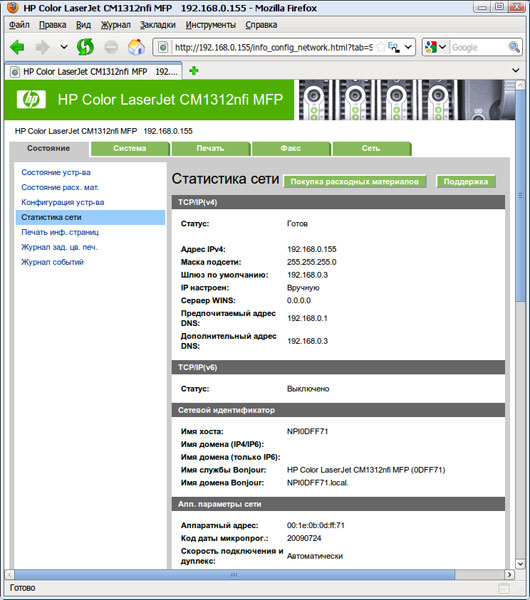Click the HP logo in the banner

[31, 99]
